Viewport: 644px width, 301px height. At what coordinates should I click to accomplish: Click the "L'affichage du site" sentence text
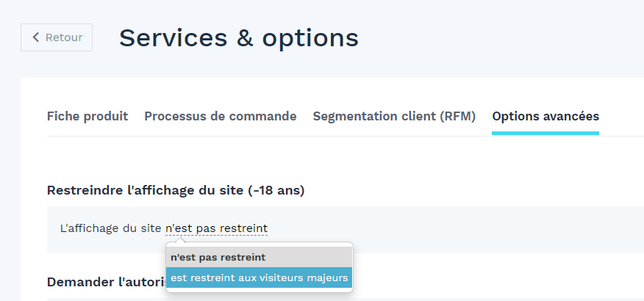pos(111,228)
